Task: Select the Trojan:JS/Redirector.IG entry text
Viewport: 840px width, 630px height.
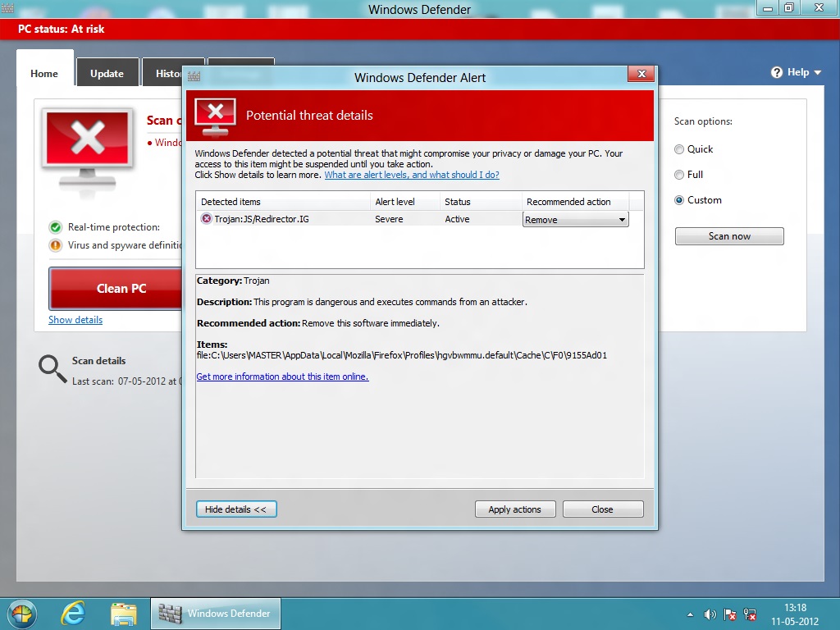Action: (x=262, y=219)
